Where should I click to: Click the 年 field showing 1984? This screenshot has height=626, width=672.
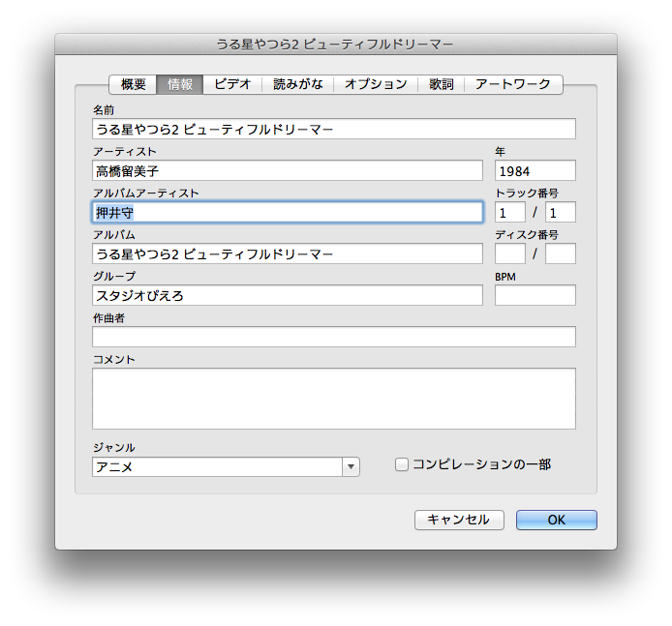(535, 170)
